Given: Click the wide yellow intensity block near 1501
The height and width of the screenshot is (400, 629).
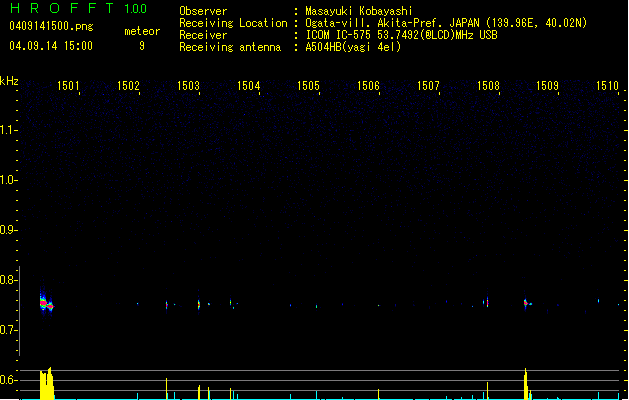Looking at the screenshot, I should coord(47,384).
